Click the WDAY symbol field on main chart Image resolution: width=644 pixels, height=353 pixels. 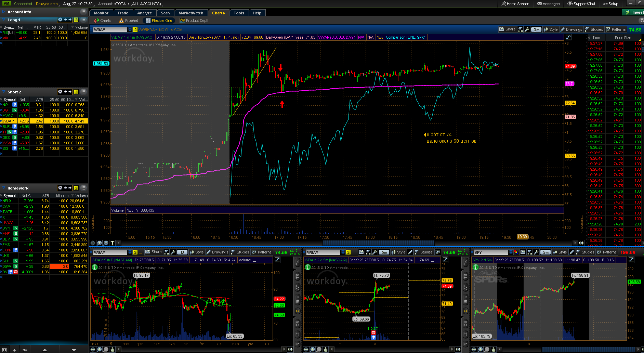click(x=110, y=30)
